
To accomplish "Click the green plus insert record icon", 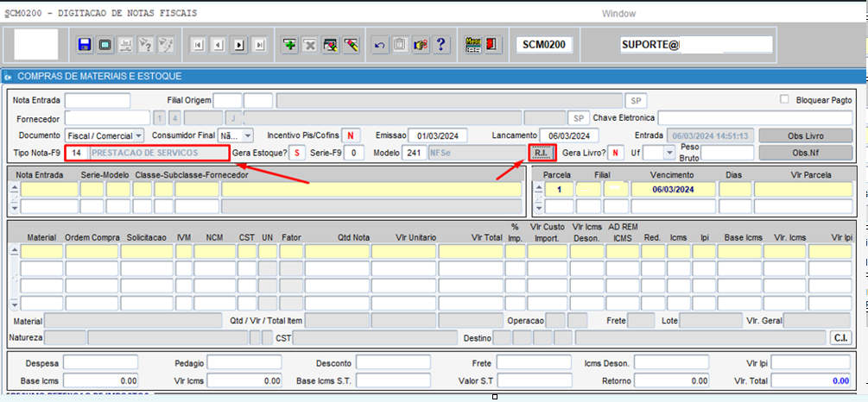I will 289,45.
